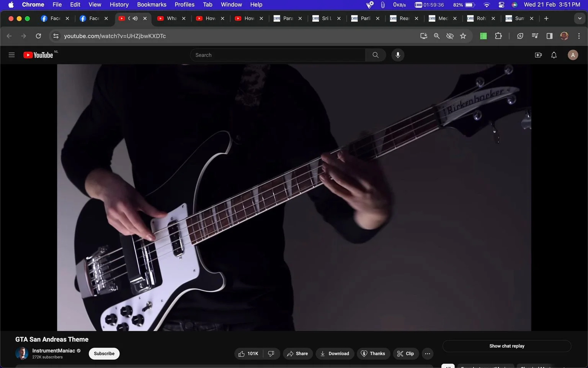Subscribe to InstrumentManiac channel
Viewport: 588px width, 368px height.
tap(104, 353)
